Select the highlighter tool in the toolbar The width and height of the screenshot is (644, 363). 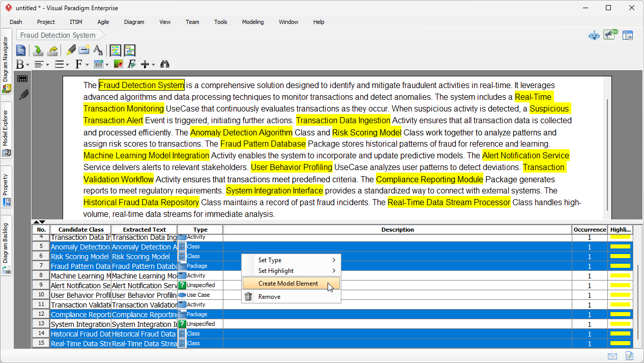click(x=71, y=50)
